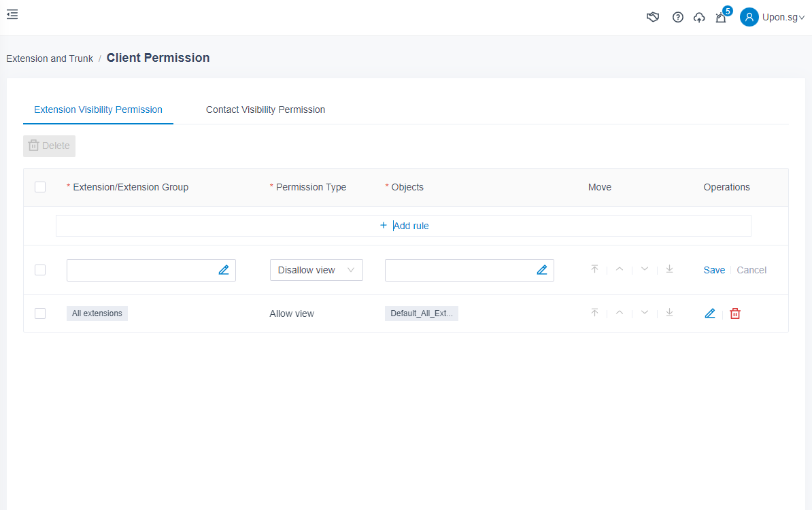Select the All extensions row checkbox
Viewport: 812px width, 510px height.
click(x=40, y=313)
